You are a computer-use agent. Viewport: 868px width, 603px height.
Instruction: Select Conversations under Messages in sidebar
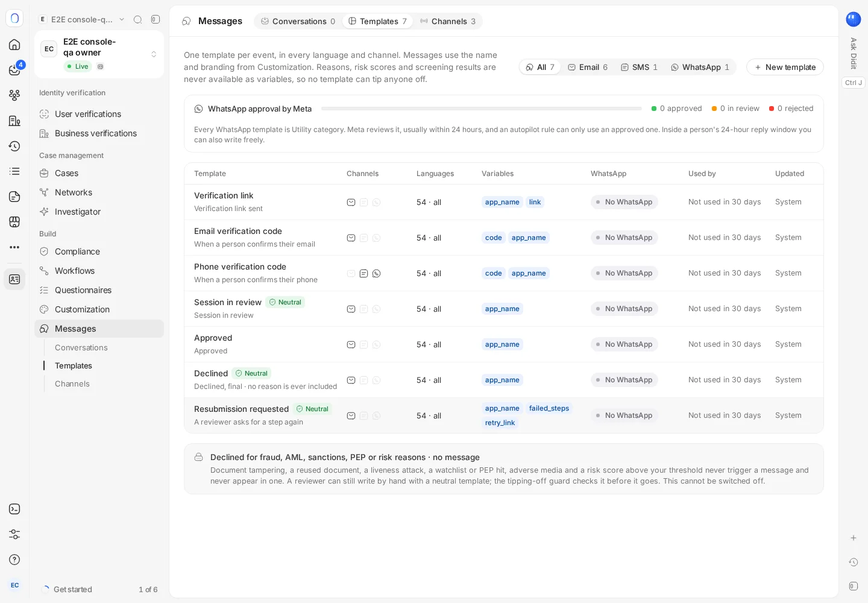pos(81,347)
